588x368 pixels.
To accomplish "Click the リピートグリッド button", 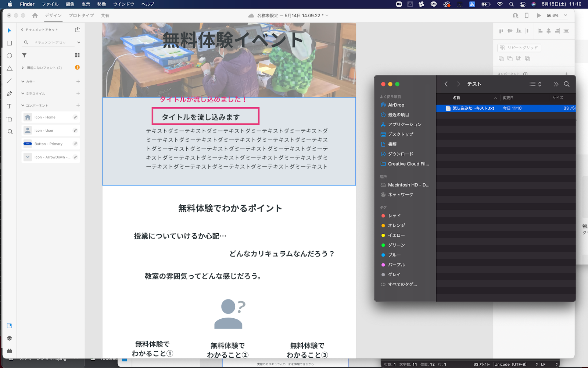I will pos(519,48).
